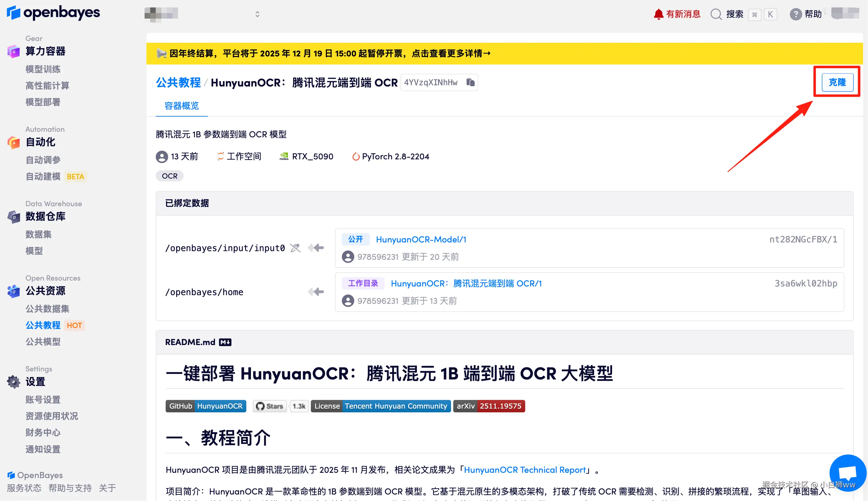Click the yellow year-end announcement banner

[329, 53]
